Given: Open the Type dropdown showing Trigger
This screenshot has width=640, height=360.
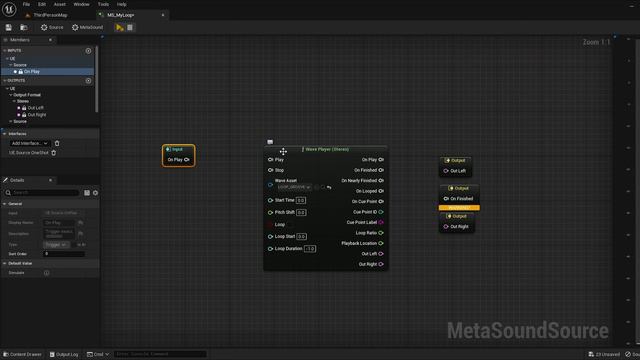Looking at the screenshot, I should tap(56, 244).
